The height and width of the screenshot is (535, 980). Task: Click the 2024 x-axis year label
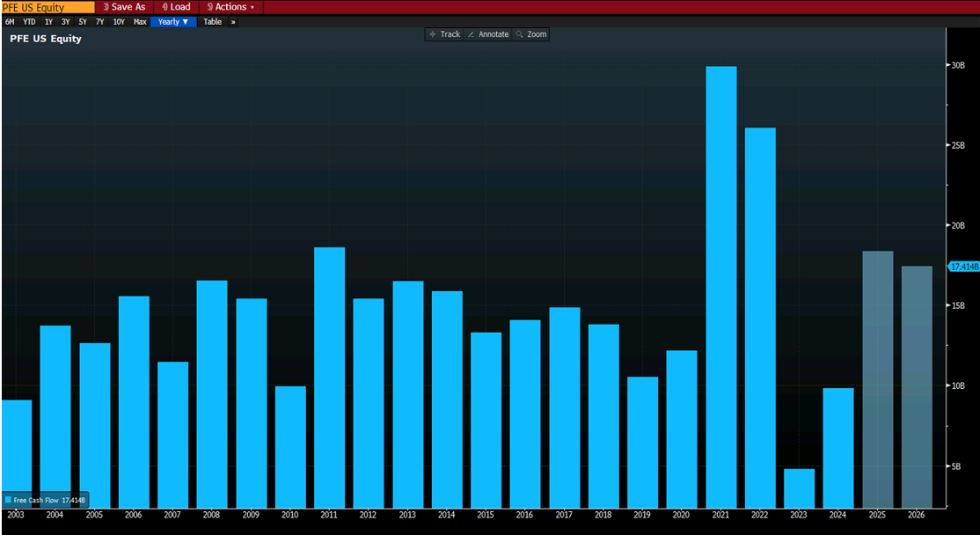coord(838,515)
